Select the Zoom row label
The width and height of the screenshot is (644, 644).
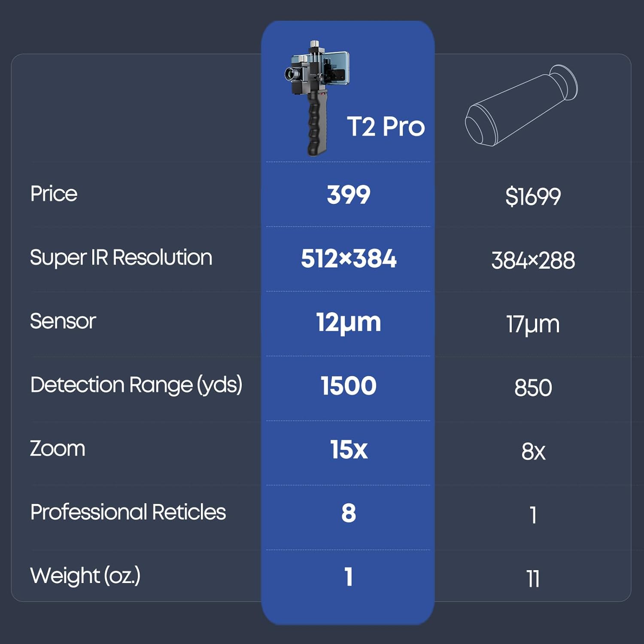(x=58, y=449)
